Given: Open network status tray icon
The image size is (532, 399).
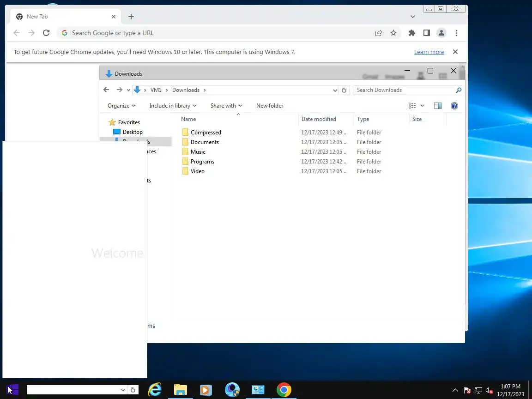Looking at the screenshot, I should click(478, 391).
